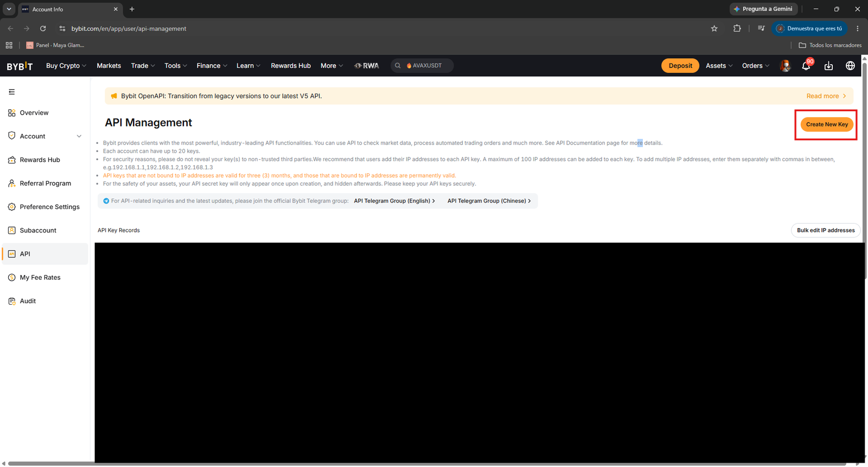Open Subaccount in the sidebar
The height and width of the screenshot is (467, 868).
(x=45, y=230)
